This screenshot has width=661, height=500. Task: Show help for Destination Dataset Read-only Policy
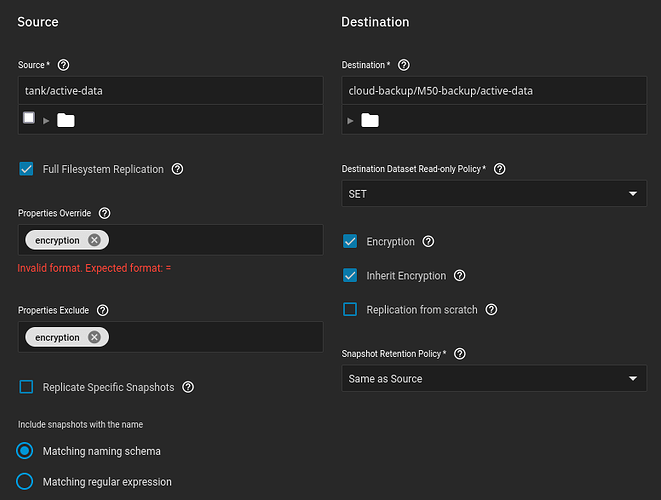(500, 169)
